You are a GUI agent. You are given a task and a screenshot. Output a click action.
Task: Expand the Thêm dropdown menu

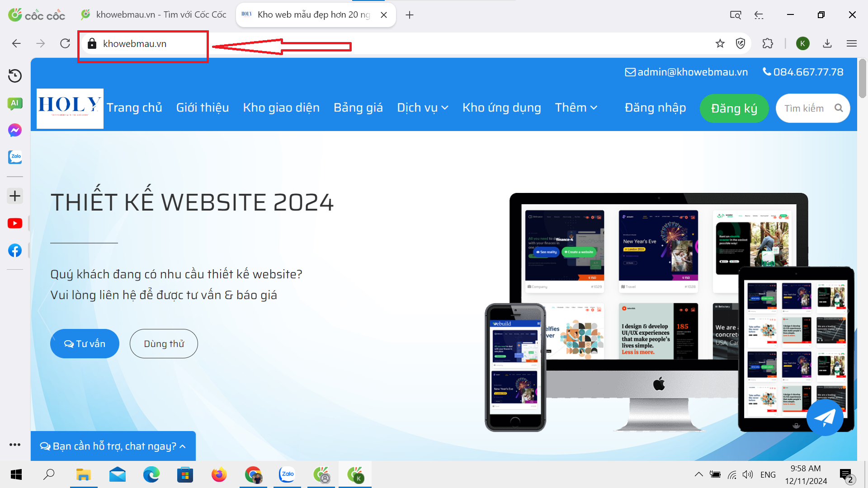click(576, 108)
